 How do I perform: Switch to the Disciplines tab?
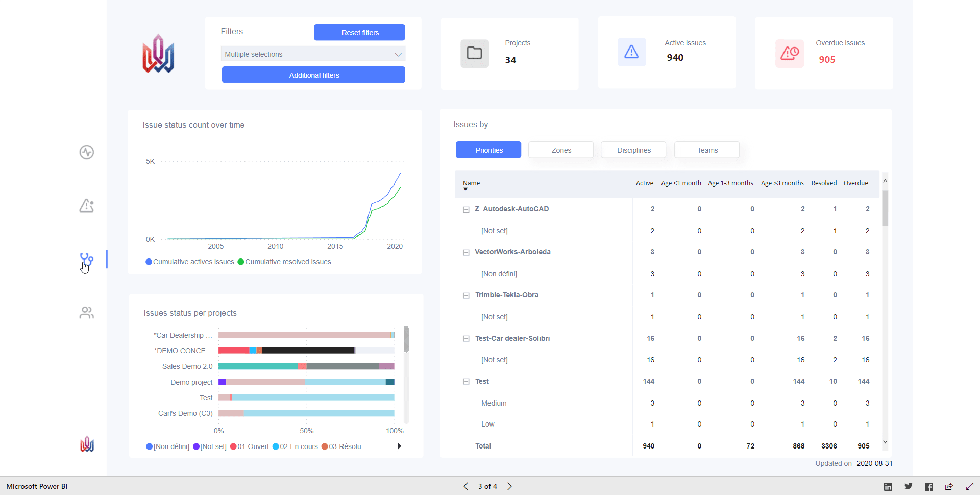(x=633, y=150)
